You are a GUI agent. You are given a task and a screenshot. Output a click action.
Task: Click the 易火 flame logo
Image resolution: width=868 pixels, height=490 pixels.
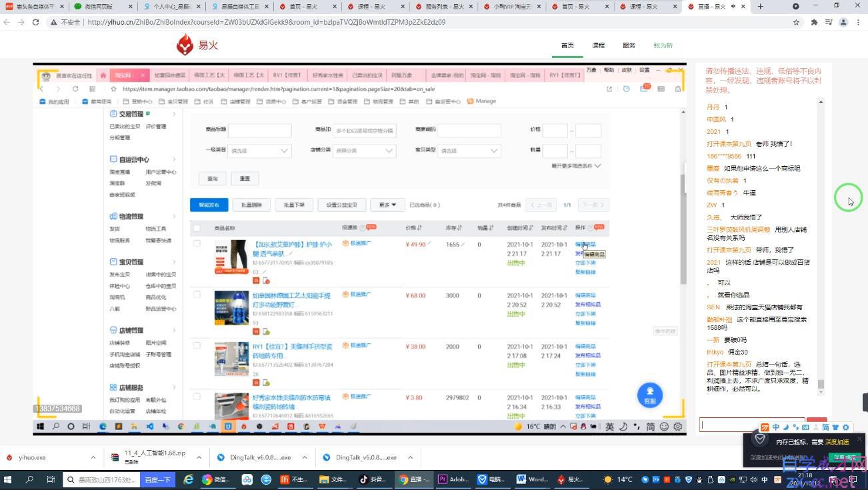pyautogui.click(x=185, y=45)
